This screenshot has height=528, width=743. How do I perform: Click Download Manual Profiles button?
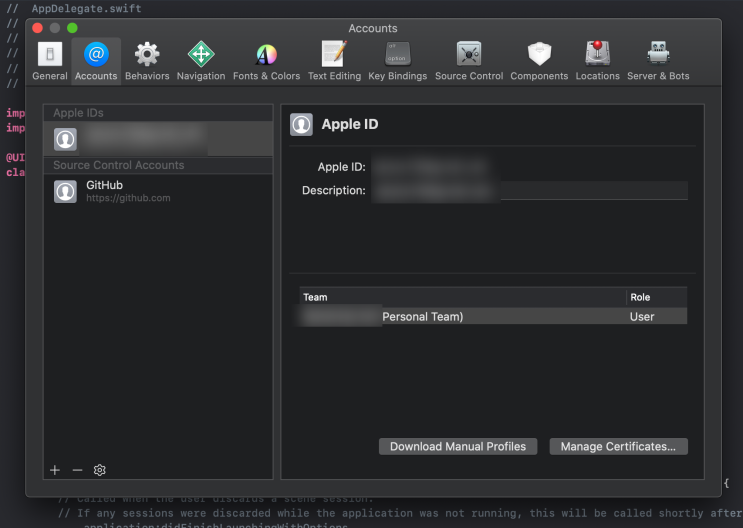click(x=458, y=446)
